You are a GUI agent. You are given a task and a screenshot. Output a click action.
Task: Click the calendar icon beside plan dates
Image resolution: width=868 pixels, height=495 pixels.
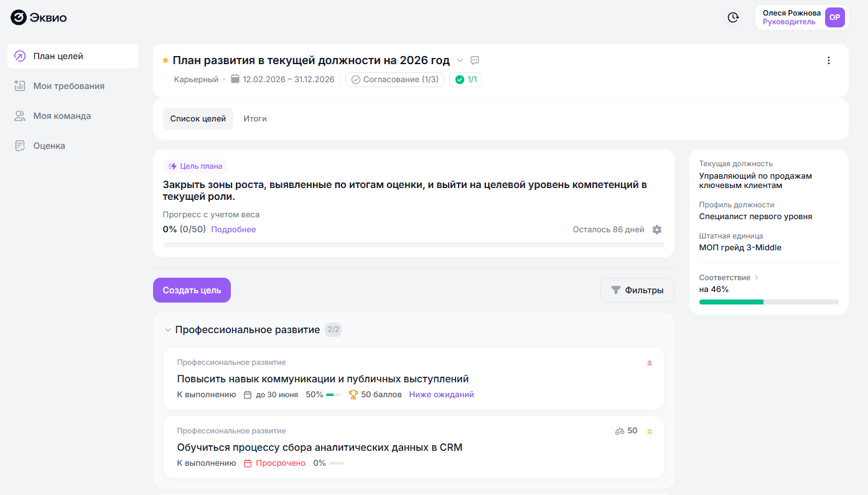pos(235,79)
